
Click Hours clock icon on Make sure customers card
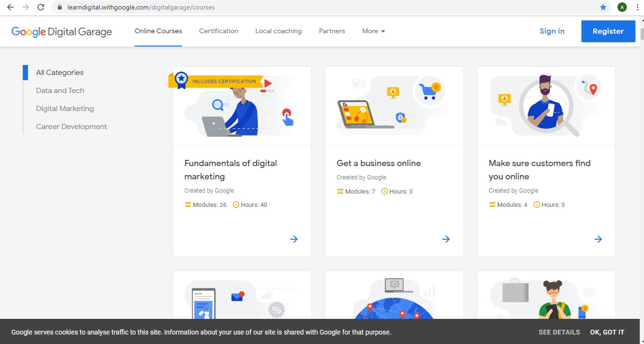click(x=537, y=205)
